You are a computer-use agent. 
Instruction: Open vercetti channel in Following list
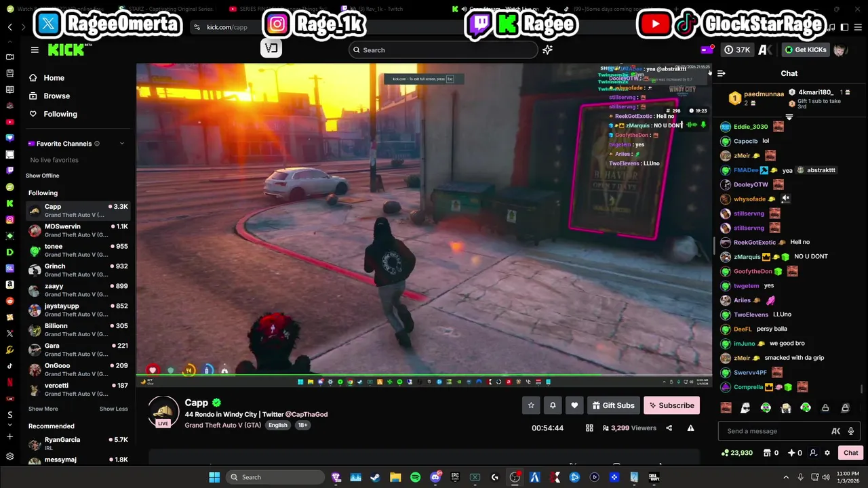tap(78, 390)
